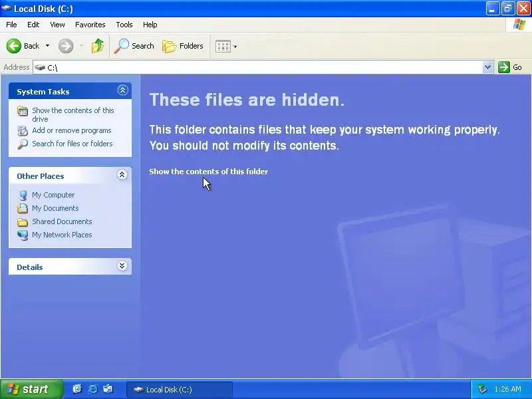532x399 pixels.
Task: Click the Other Places panel header
Action: (70, 176)
